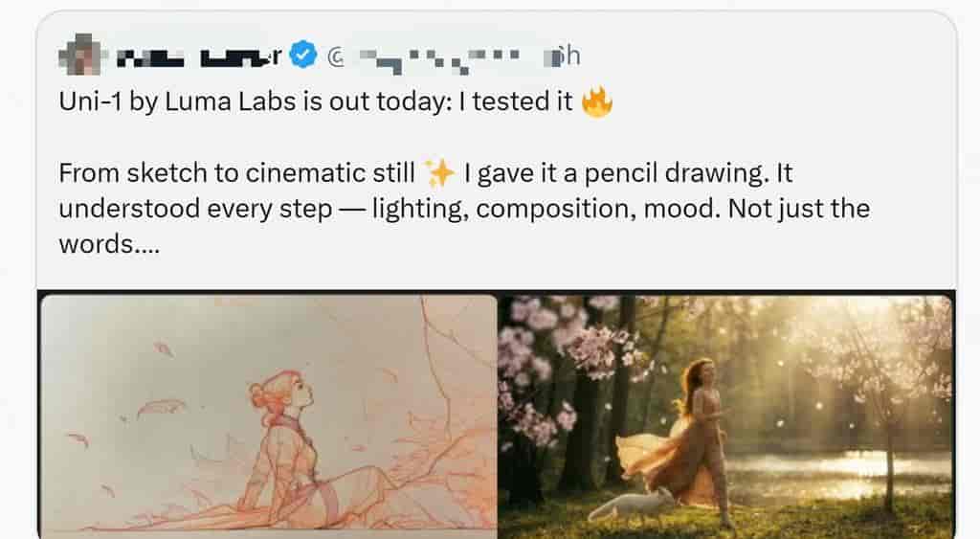This screenshot has height=539, width=980.
Task: Open the pencil sketch image
Action: 268,412
